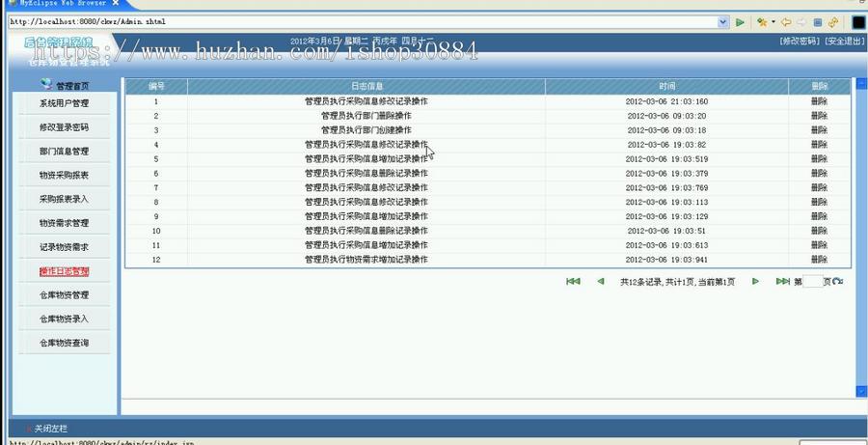Click the jump-to-page refresh icon

point(838,282)
